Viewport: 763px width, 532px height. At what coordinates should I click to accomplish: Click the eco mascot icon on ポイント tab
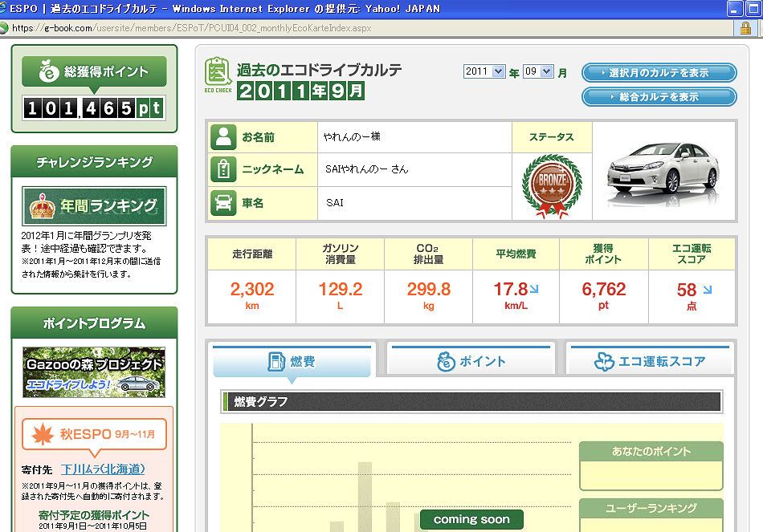coord(446,361)
